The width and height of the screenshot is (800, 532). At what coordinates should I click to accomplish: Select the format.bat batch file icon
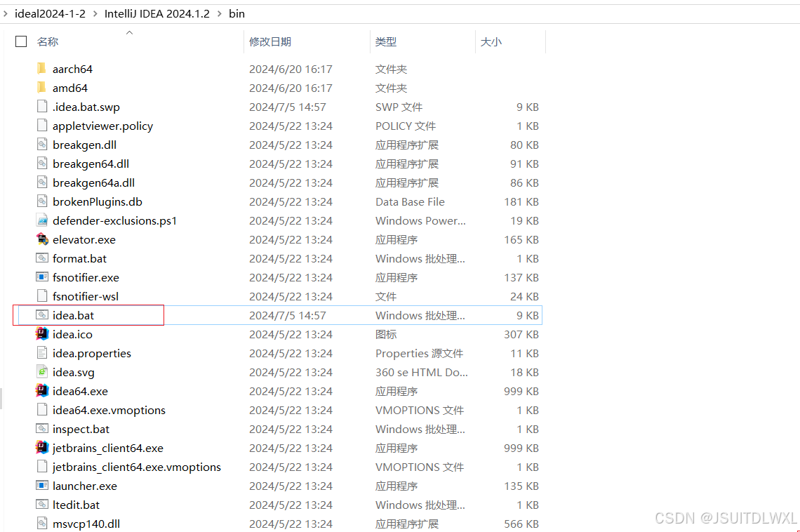pyautogui.click(x=42, y=258)
